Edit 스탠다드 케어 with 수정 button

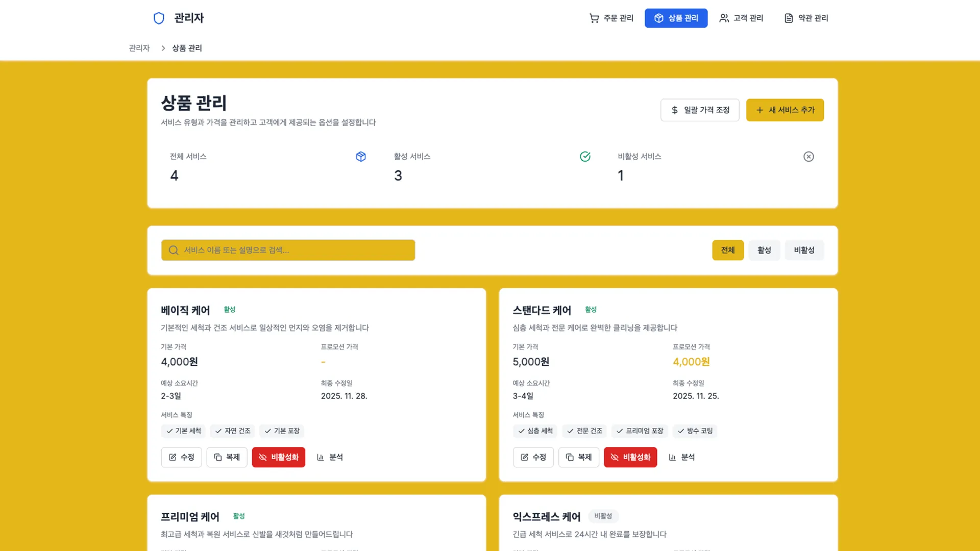(x=533, y=457)
